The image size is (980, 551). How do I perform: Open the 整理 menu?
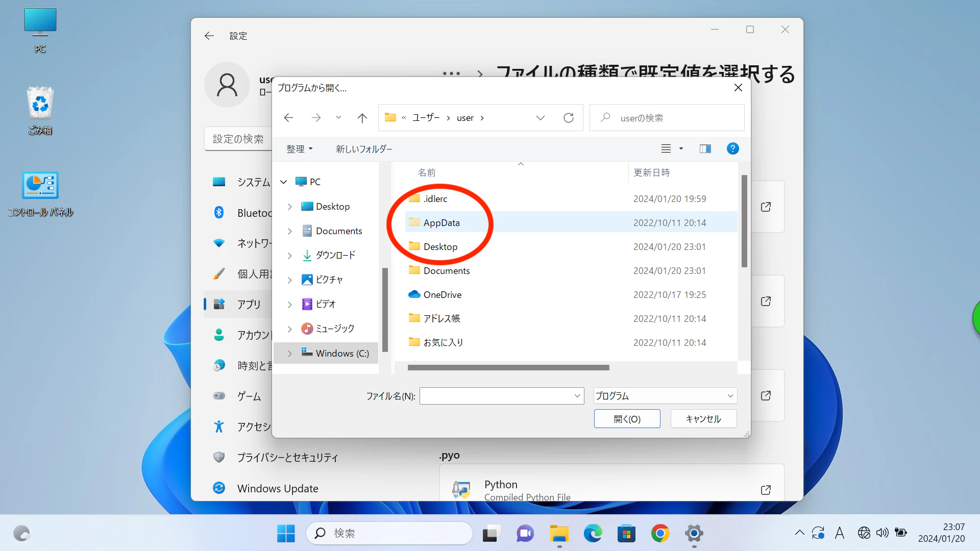click(299, 149)
